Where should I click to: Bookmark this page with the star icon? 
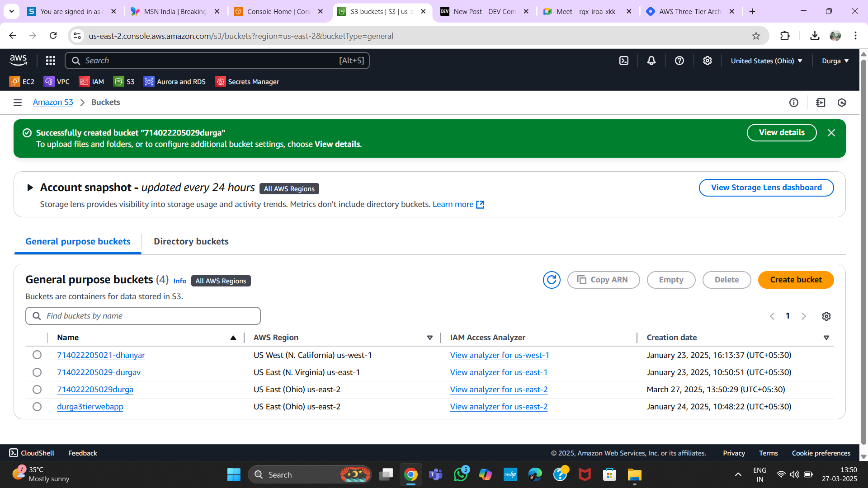tap(756, 36)
